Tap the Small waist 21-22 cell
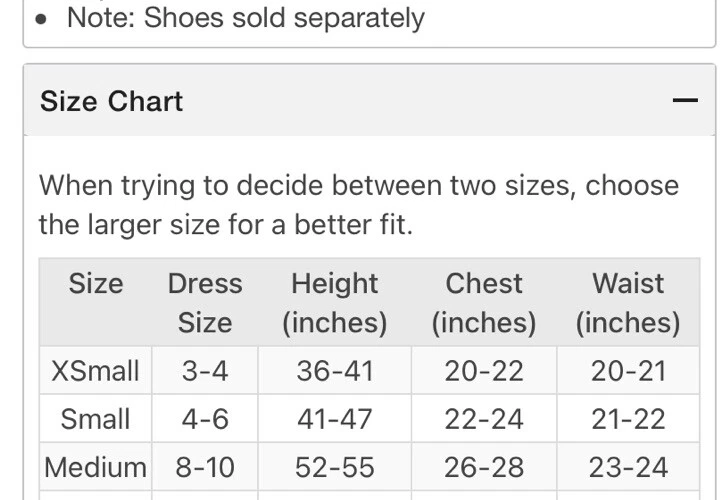Viewport: 727px width, 500px height. coord(628,419)
